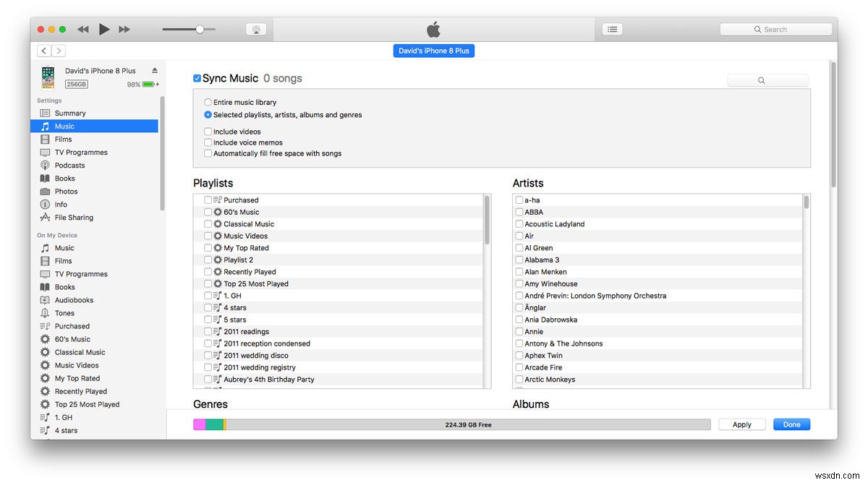Viewport: 868px width, 483px height.
Task: Open the File Sharing section
Action: pos(72,217)
